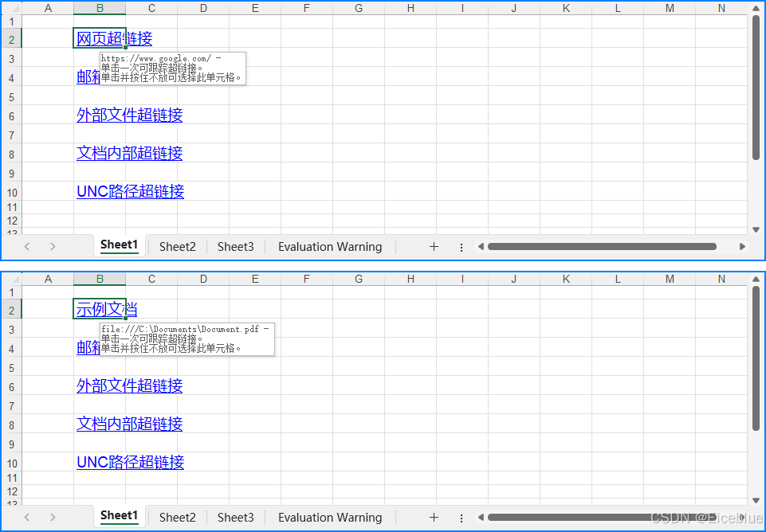The width and height of the screenshot is (766, 532).
Task: Click the row 4 email link in upper sheet
Action: pos(88,77)
